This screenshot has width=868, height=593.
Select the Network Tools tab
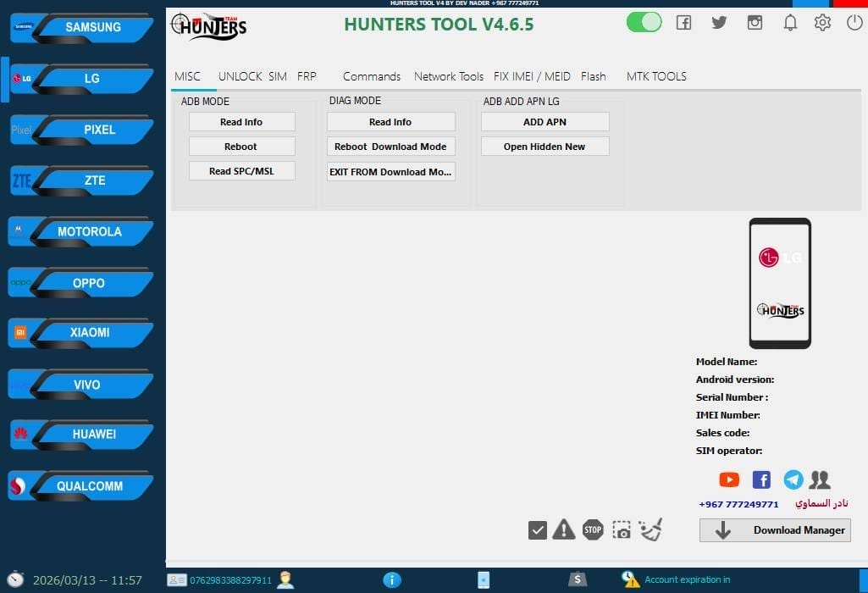click(449, 76)
